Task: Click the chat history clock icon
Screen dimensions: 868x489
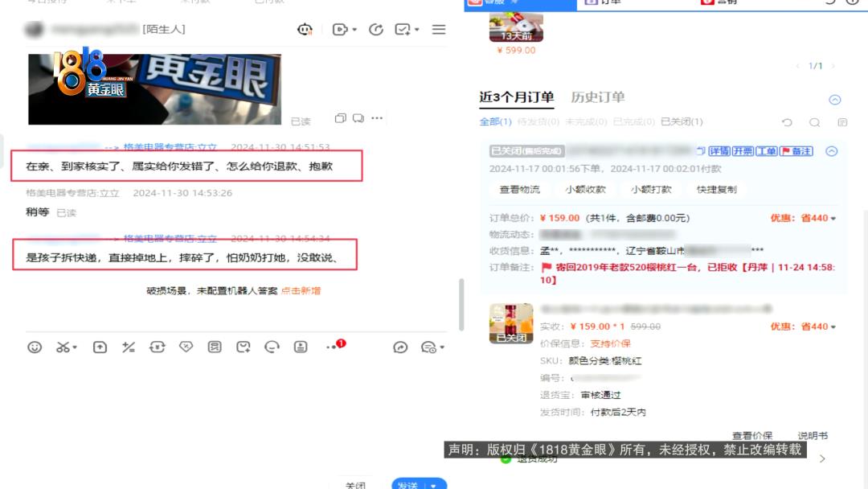Action: coord(428,347)
